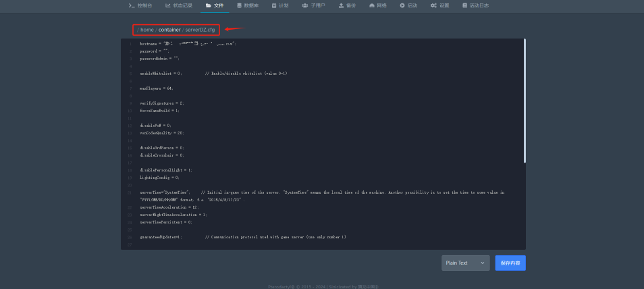
Task: Switch to the 设置 tab
Action: [444, 5]
